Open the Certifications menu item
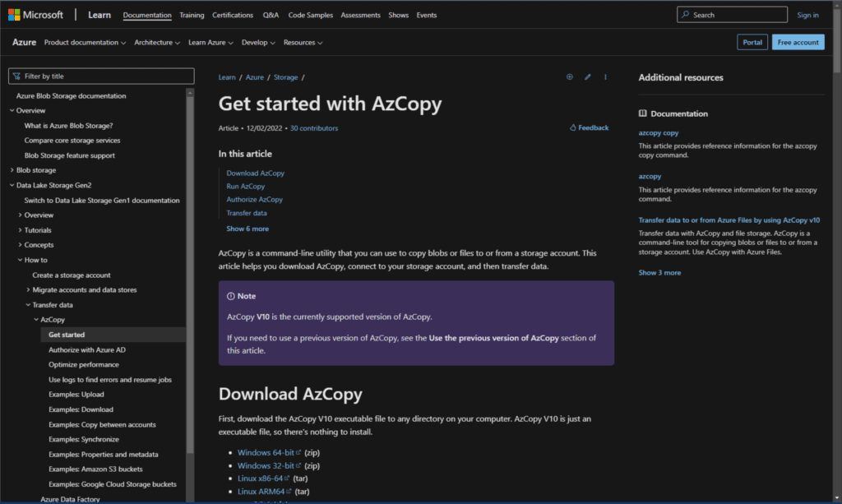The image size is (842, 504). (x=233, y=15)
